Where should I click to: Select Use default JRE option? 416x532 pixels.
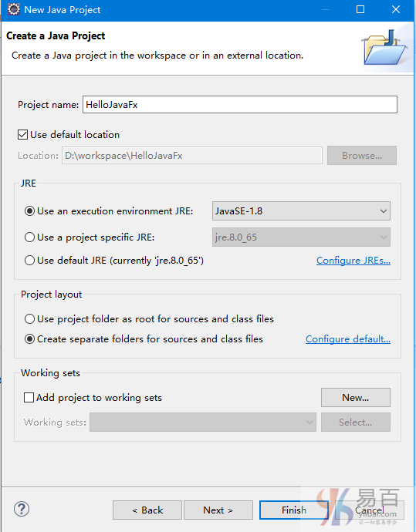[29, 261]
